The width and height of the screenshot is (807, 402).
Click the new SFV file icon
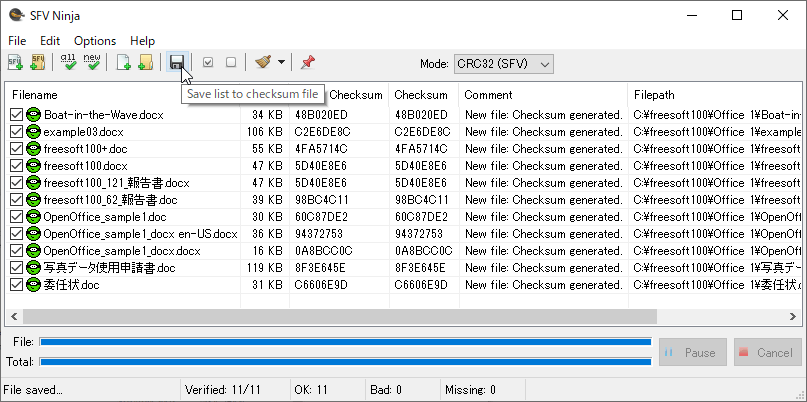[x=16, y=63]
